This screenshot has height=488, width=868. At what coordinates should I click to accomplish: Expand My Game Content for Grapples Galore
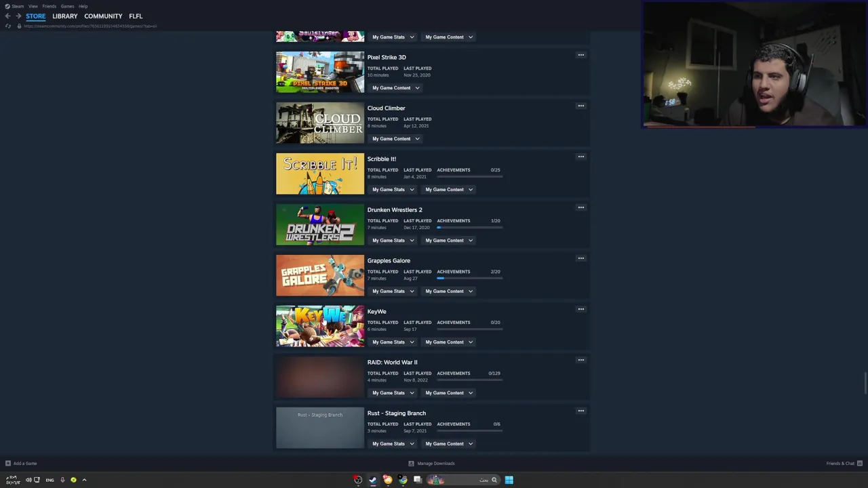pyautogui.click(x=449, y=291)
